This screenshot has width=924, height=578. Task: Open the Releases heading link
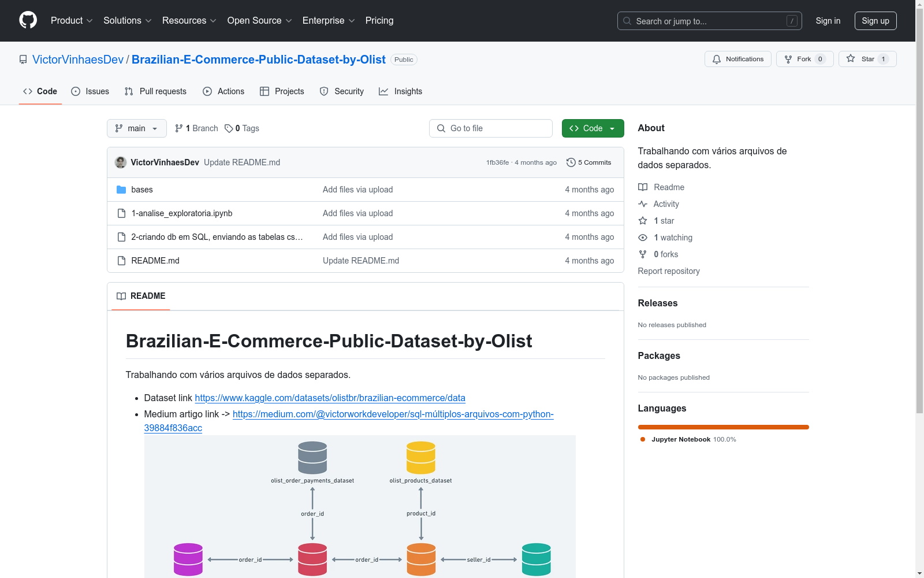pyautogui.click(x=658, y=303)
